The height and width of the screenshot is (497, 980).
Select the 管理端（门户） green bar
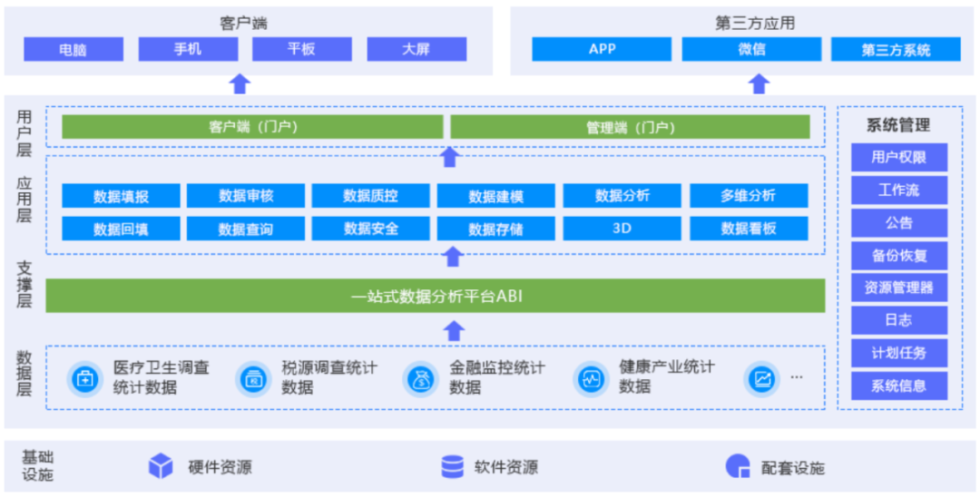coord(630,127)
